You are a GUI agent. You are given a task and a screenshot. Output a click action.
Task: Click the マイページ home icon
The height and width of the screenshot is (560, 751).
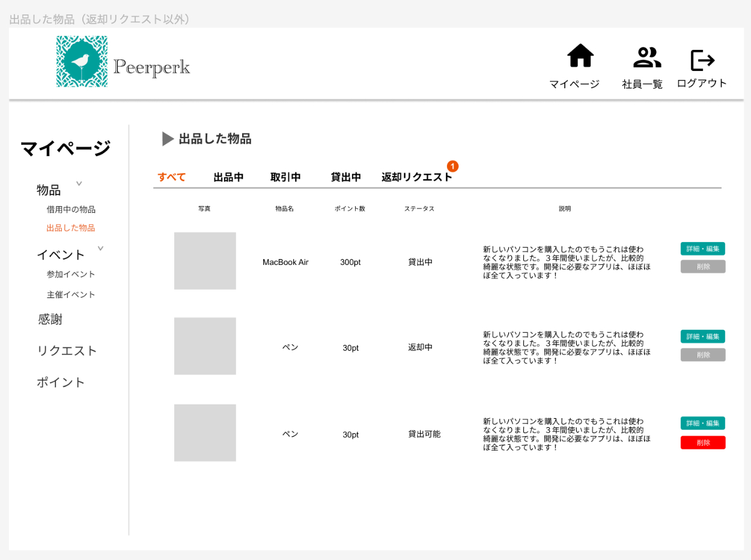click(x=580, y=56)
